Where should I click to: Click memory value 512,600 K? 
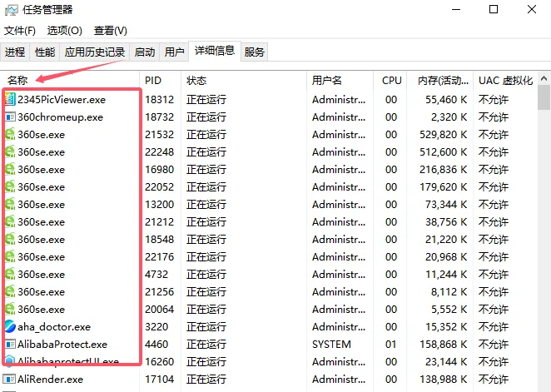tap(444, 152)
